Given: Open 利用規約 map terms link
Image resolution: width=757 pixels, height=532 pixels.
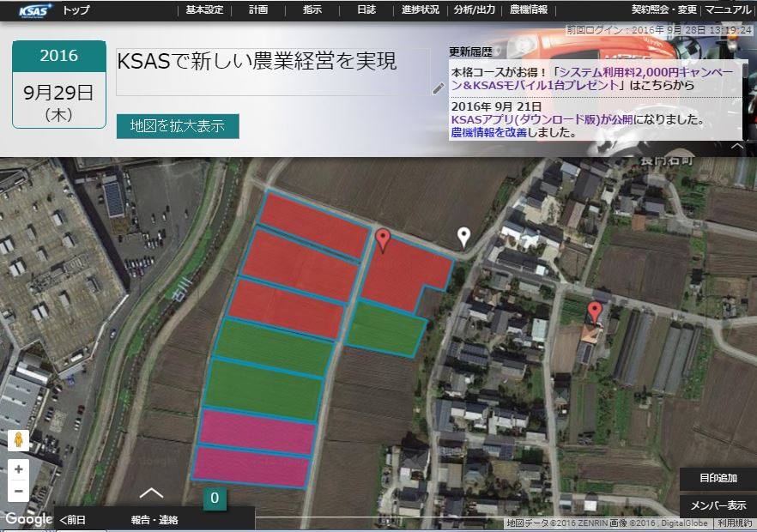Looking at the screenshot, I should pos(735,523).
